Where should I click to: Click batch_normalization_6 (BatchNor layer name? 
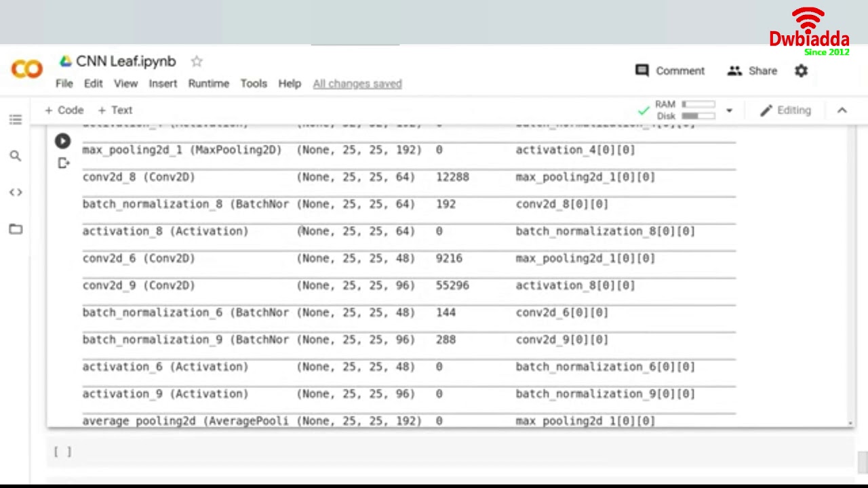186,312
